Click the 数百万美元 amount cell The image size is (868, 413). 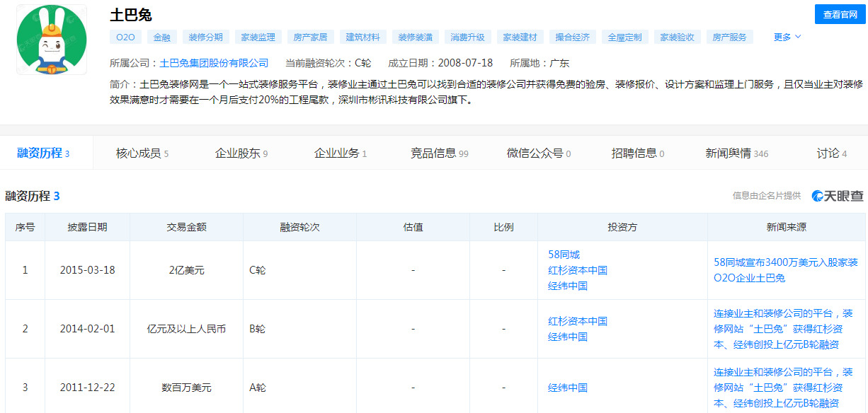[187, 388]
